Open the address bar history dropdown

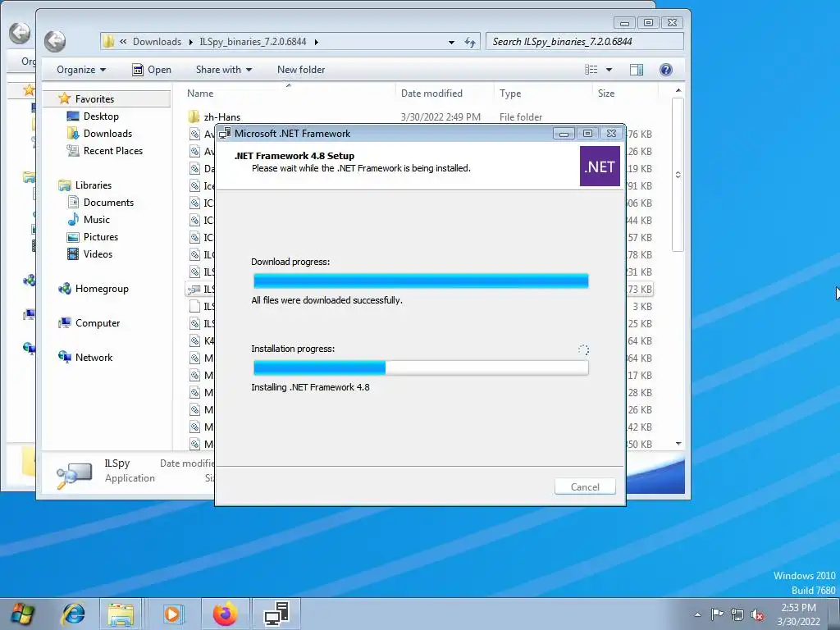coord(451,42)
